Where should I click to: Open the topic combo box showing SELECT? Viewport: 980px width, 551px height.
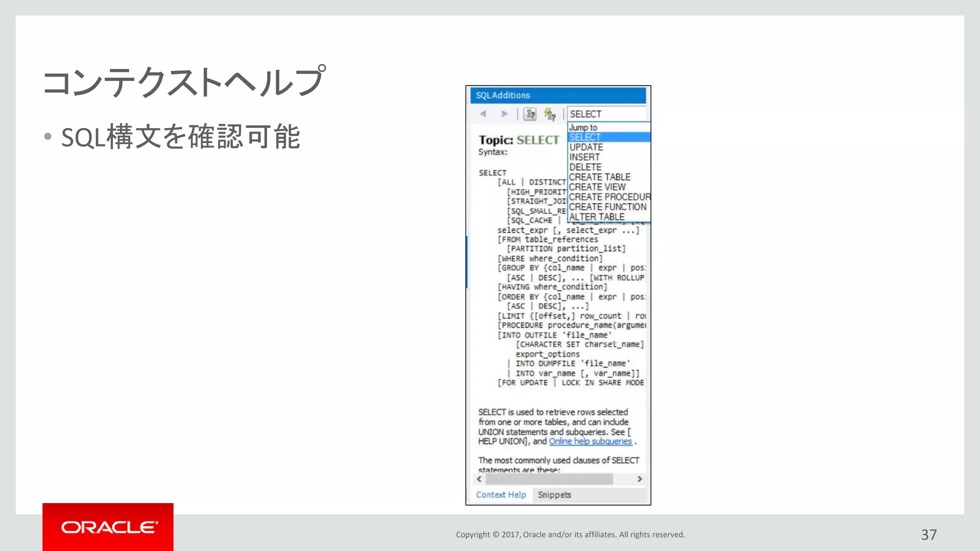tap(606, 114)
